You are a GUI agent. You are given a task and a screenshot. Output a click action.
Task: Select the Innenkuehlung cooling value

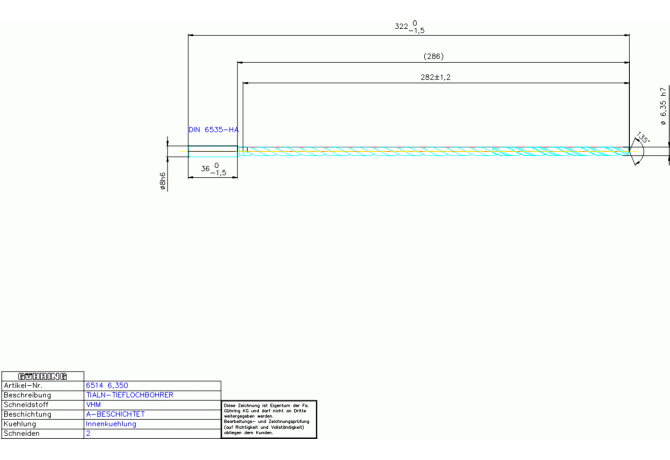point(111,424)
